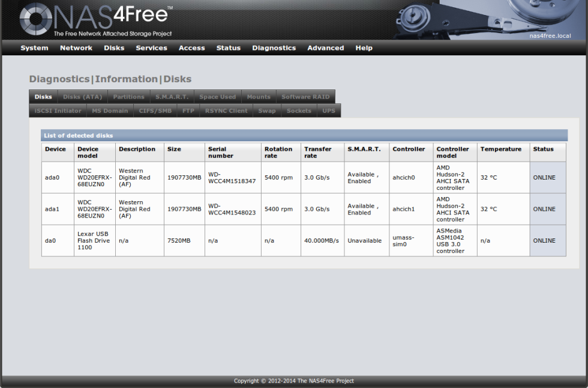Select the ada0 device row

(x=57, y=177)
